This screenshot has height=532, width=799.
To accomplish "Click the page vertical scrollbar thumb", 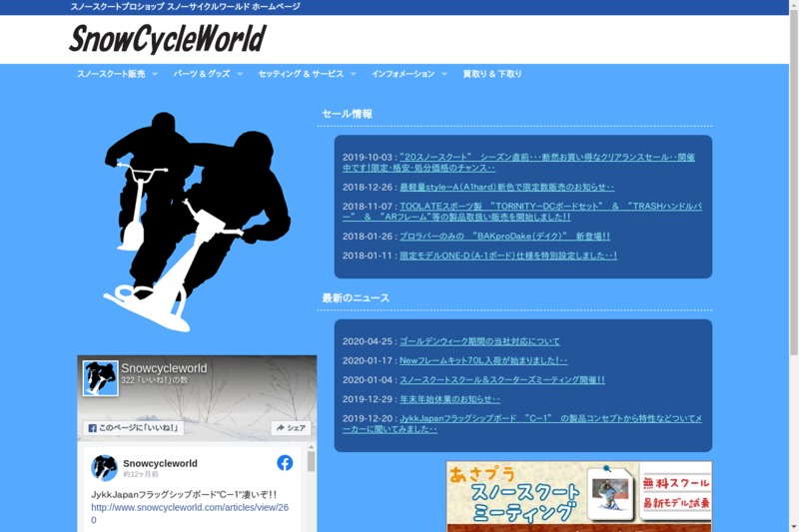I will (x=794, y=185).
